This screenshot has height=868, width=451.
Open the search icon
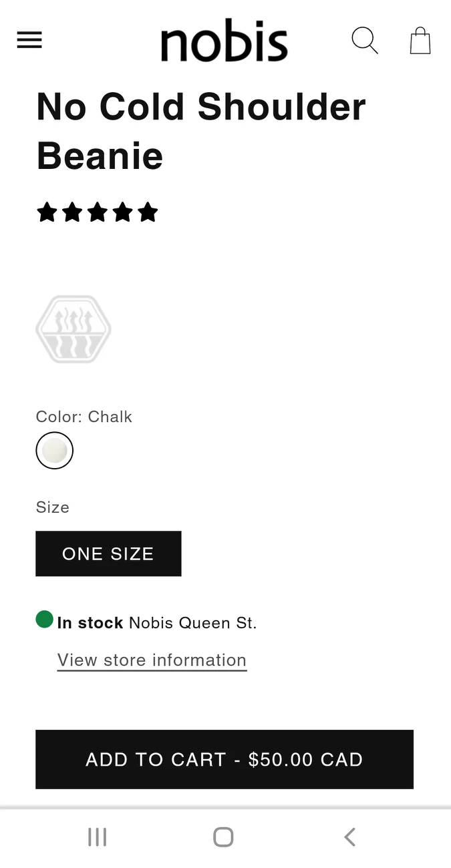365,40
